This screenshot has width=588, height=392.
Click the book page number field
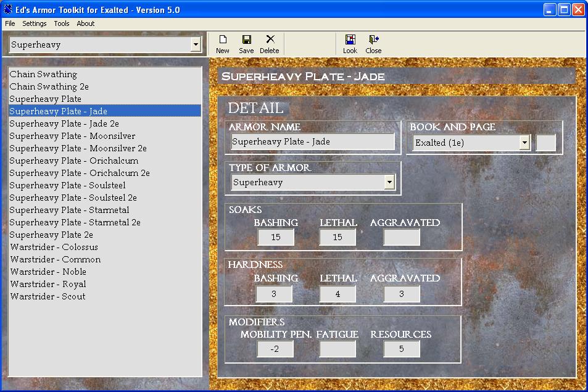tap(546, 143)
